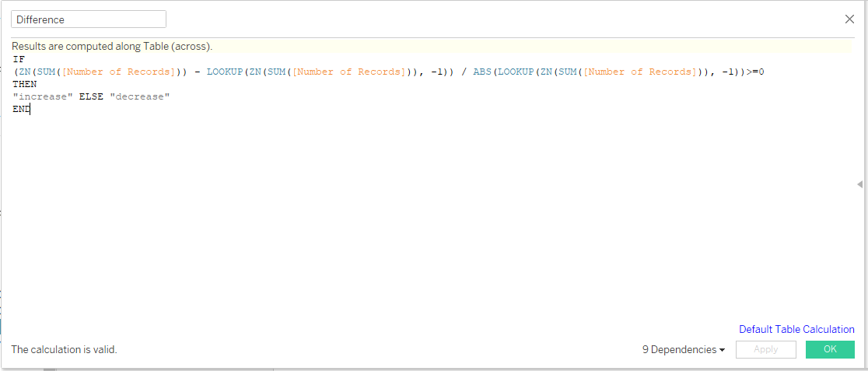Screen dimensions: 868x371
Task: Click "The calculation is valid." status text
Action: coord(64,350)
